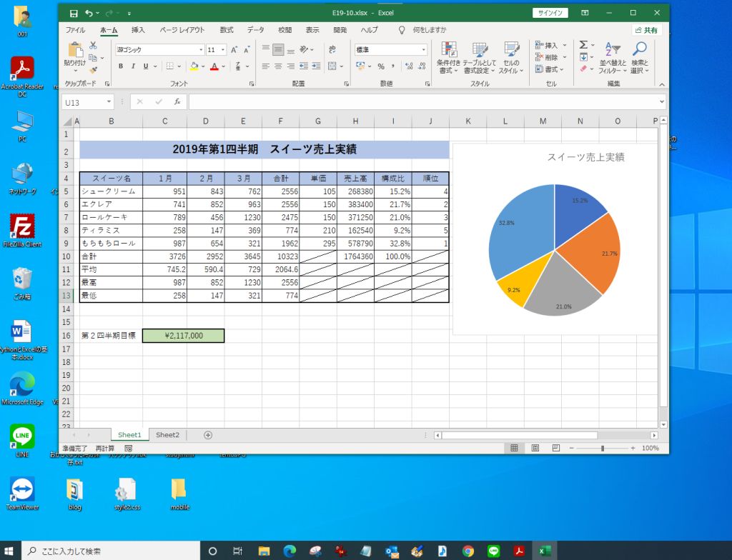Toggle align text right
732x560 pixels.
[291, 66]
